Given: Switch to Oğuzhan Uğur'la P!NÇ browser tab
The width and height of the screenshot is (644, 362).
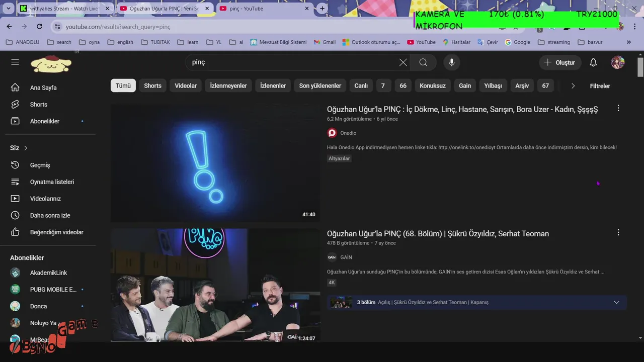Looking at the screenshot, I should point(165,9).
